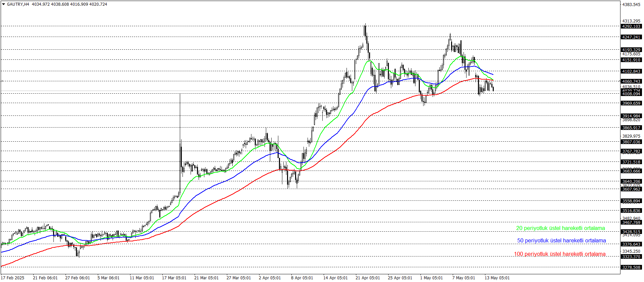Click the triangle arrow before GAUTRY,H4
644x282 pixels.
point(3,4)
